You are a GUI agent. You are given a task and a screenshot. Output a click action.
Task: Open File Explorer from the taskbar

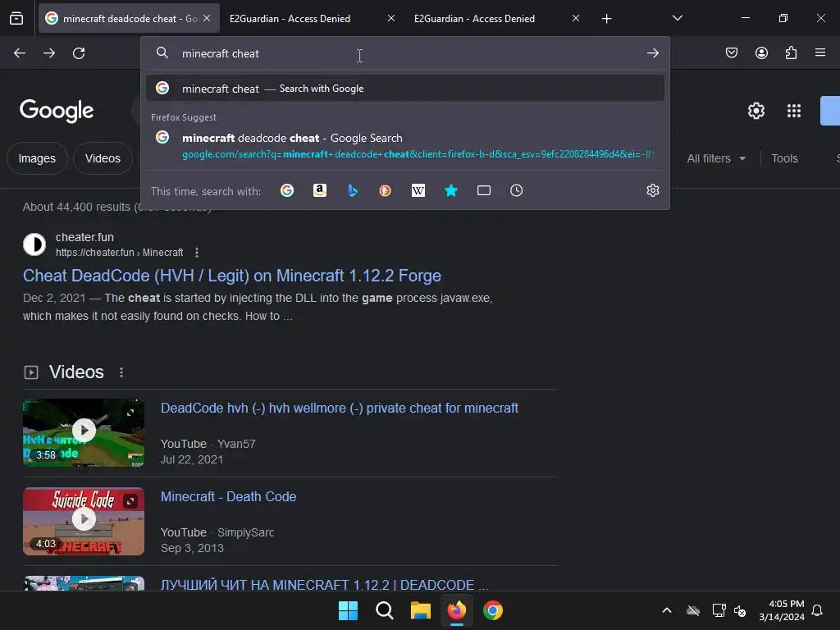421,610
